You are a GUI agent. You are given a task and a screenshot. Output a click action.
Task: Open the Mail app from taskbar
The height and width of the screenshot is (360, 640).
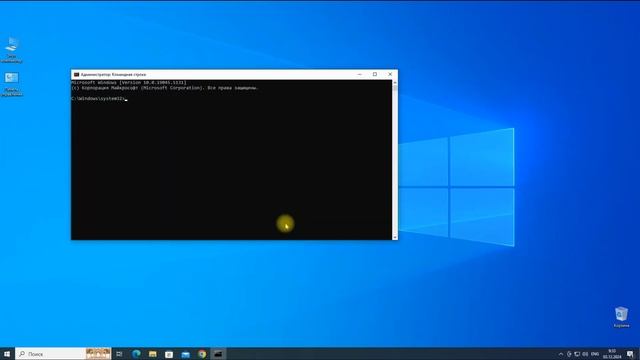pos(186,354)
